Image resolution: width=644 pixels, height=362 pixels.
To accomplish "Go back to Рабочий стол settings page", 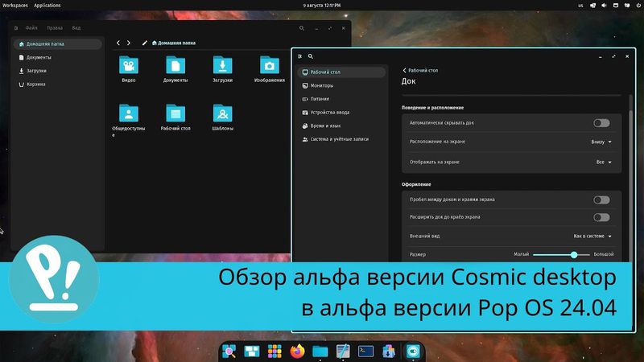I will click(x=420, y=70).
